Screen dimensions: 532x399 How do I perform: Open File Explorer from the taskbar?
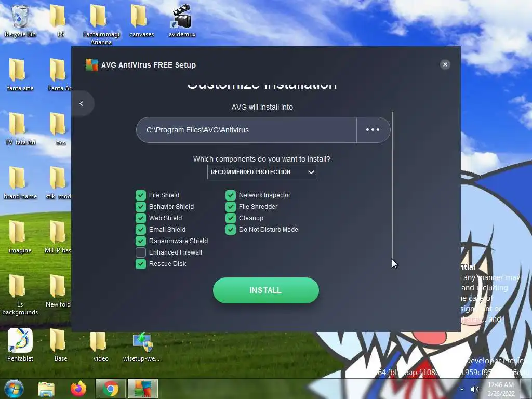pyautogui.click(x=46, y=389)
